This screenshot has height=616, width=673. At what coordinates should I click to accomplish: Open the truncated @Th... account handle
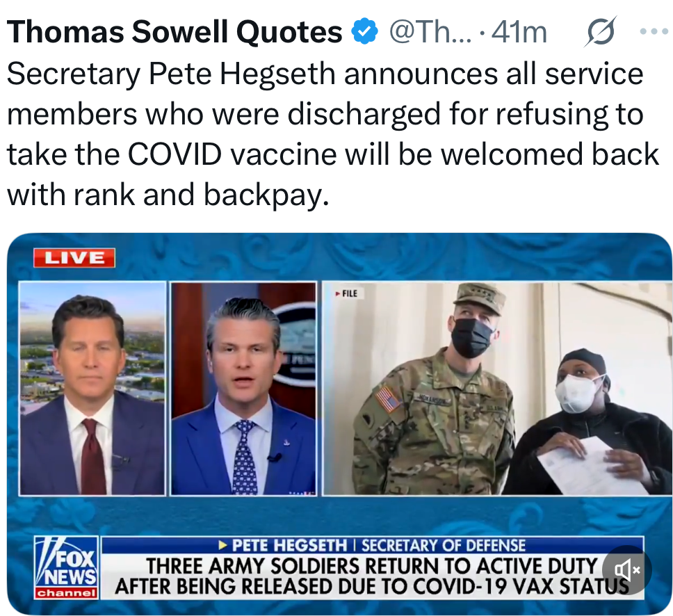(x=430, y=32)
